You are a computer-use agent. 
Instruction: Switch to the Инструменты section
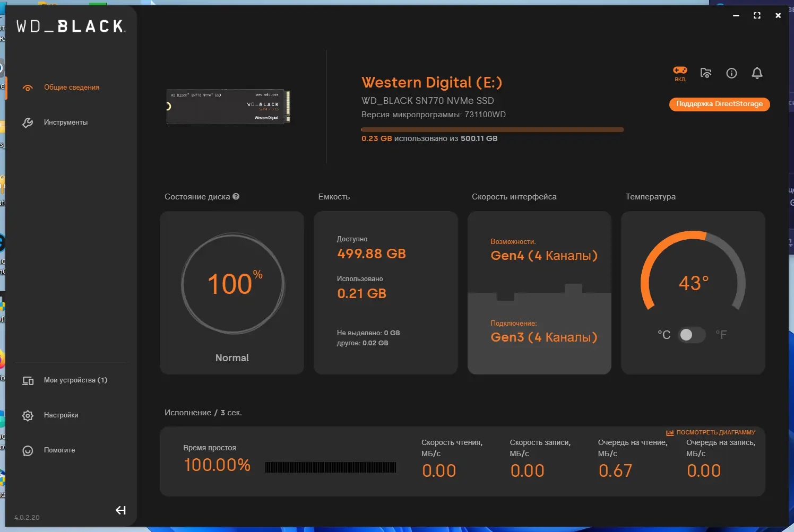click(66, 122)
